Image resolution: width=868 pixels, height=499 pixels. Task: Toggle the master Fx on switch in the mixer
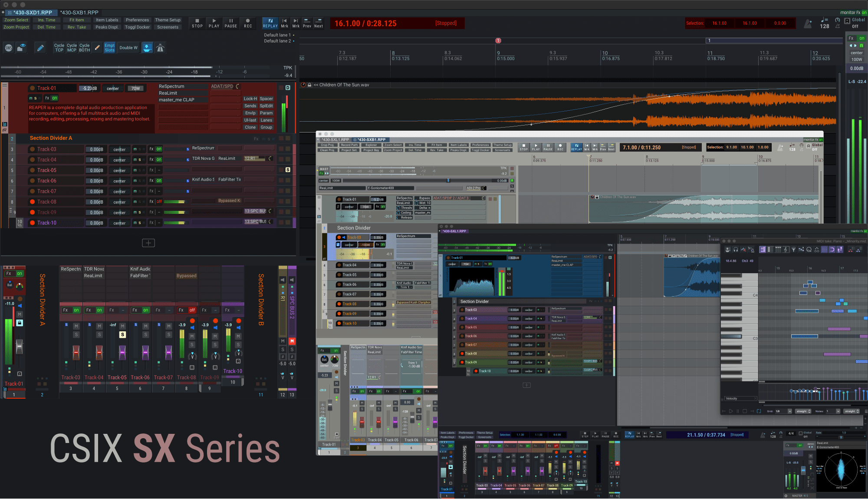(x=20, y=274)
